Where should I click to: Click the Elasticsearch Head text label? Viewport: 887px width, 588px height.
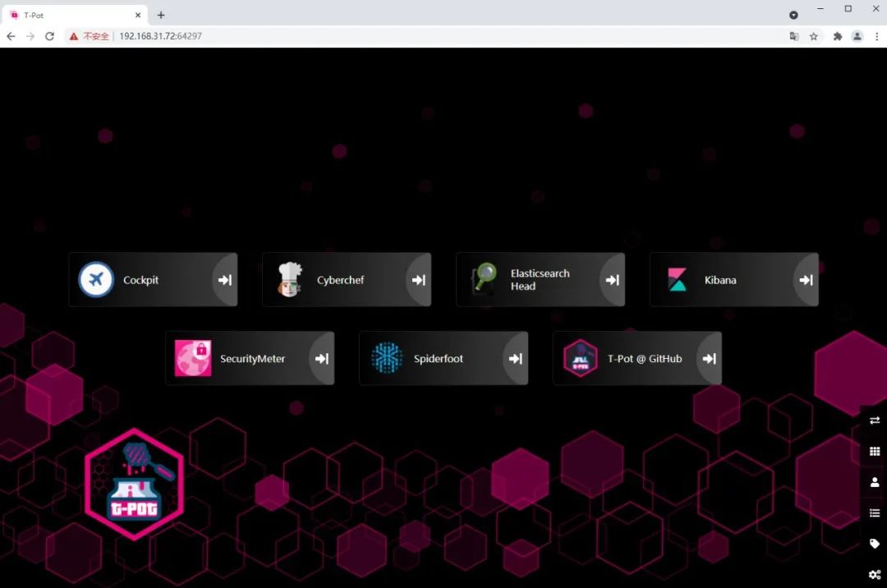pyautogui.click(x=540, y=280)
